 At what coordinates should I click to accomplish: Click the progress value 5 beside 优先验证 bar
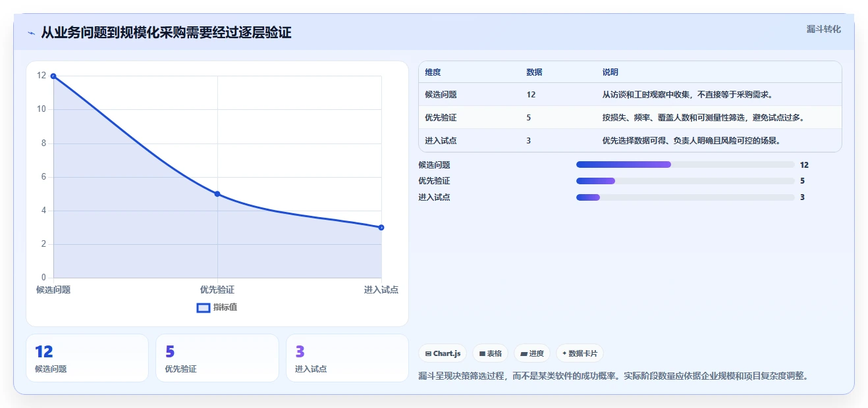802,181
